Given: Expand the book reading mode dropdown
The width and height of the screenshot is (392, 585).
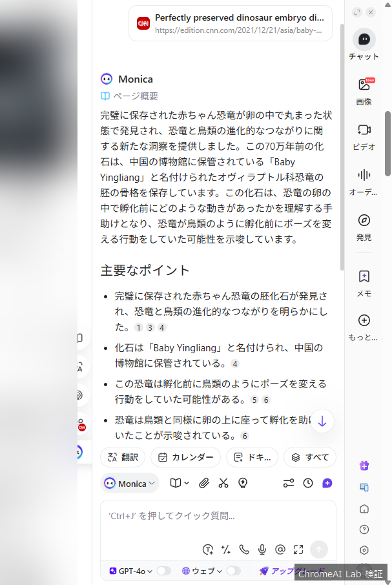Looking at the screenshot, I should click(180, 483).
